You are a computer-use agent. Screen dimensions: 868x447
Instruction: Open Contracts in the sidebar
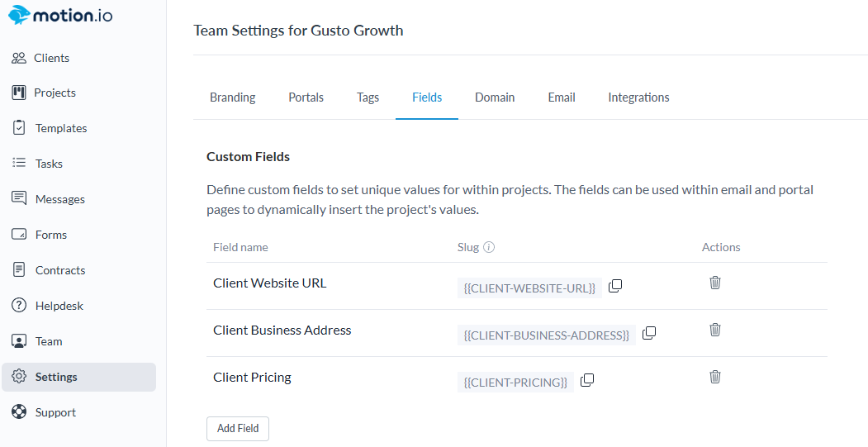pos(59,270)
